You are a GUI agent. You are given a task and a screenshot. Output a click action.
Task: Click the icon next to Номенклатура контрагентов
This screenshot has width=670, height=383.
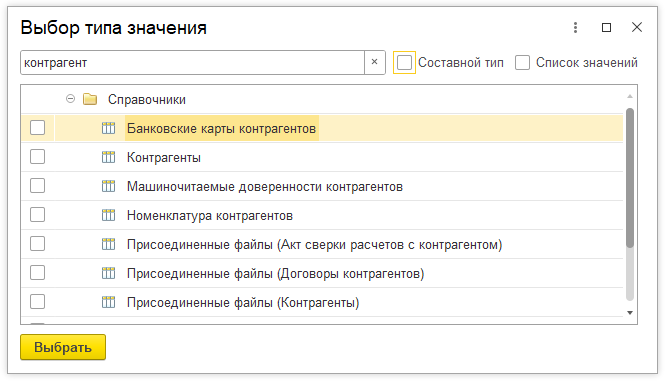point(109,215)
